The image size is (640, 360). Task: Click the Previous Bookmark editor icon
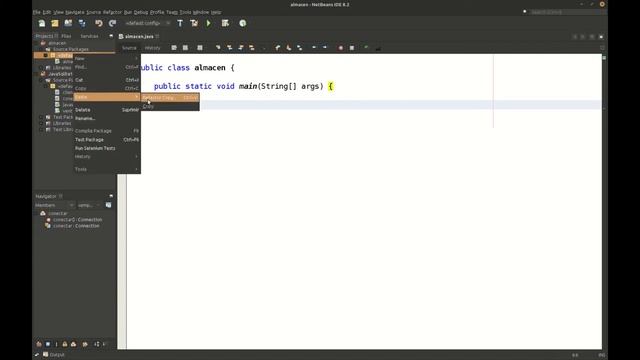278,48
